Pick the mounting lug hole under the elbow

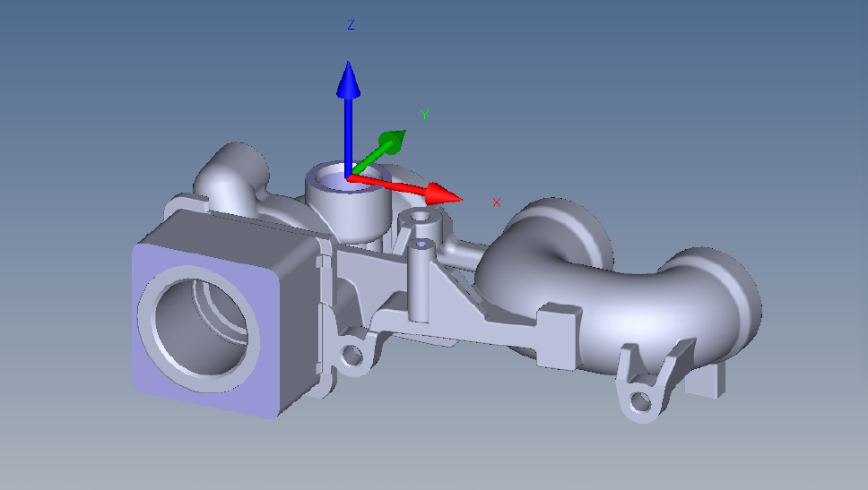pos(641,400)
